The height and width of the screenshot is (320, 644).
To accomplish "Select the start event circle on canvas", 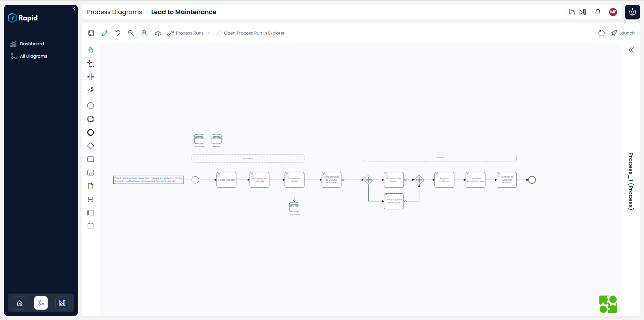I will click(x=195, y=180).
